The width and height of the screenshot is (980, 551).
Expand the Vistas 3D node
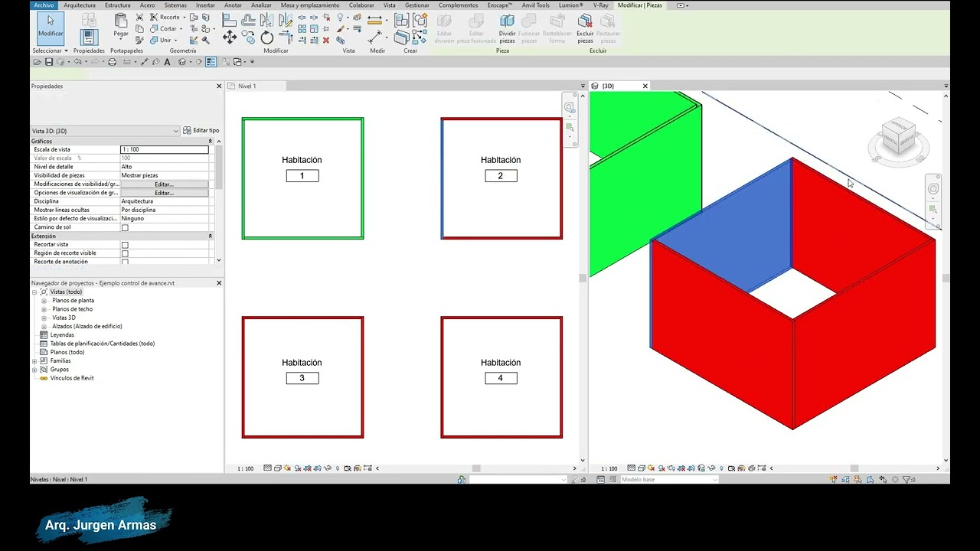point(44,318)
